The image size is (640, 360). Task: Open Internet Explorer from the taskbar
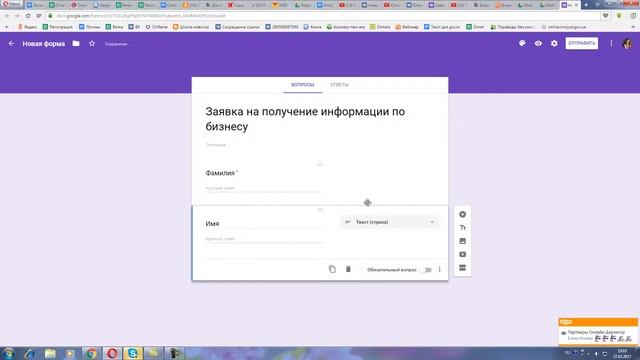click(x=29, y=353)
